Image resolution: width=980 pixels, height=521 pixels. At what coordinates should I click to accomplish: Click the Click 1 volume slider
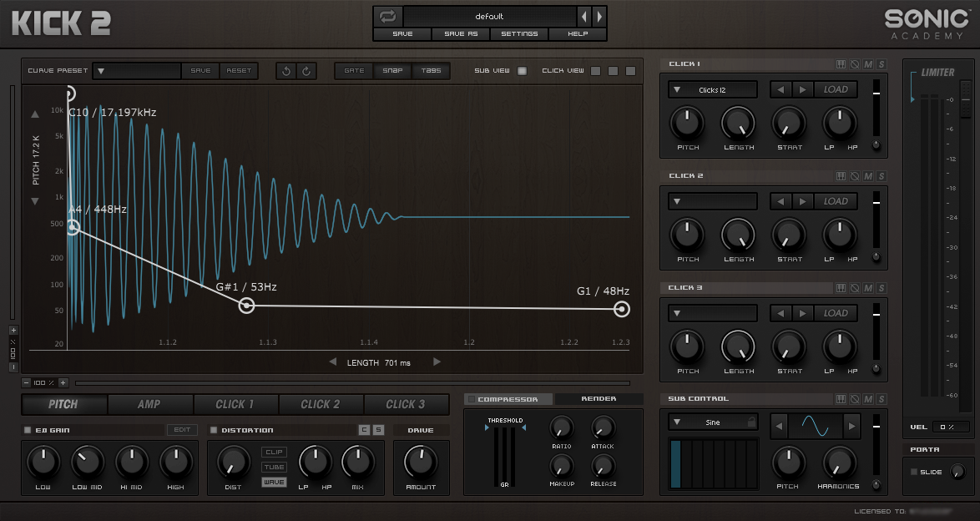coord(876,108)
